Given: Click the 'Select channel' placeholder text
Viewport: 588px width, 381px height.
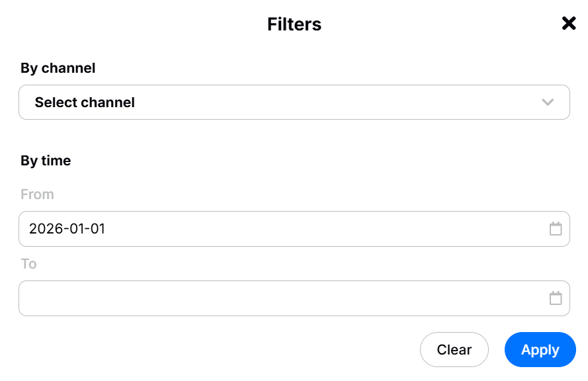Looking at the screenshot, I should coord(85,103).
